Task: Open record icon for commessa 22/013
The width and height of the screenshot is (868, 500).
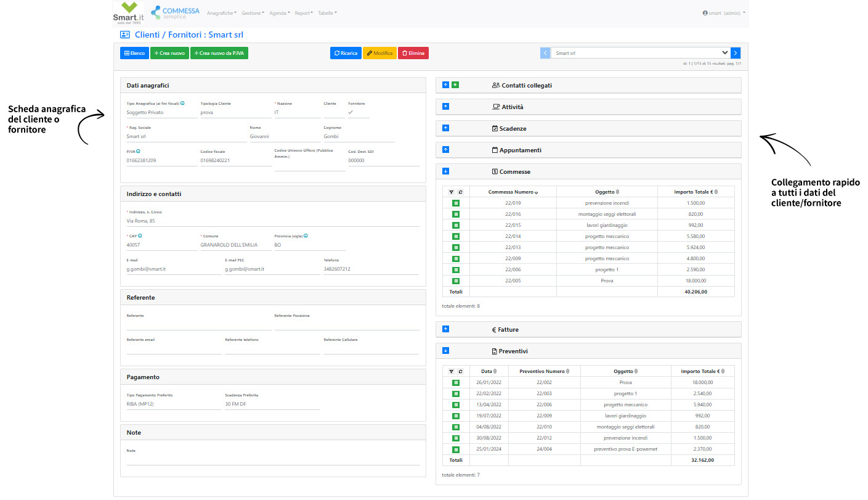Action: point(456,247)
